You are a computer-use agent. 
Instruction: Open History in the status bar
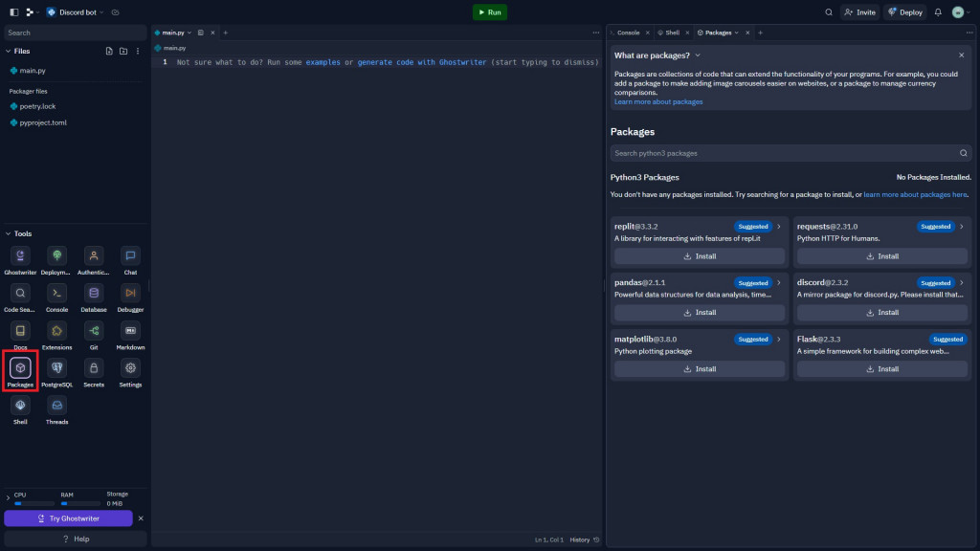point(585,540)
